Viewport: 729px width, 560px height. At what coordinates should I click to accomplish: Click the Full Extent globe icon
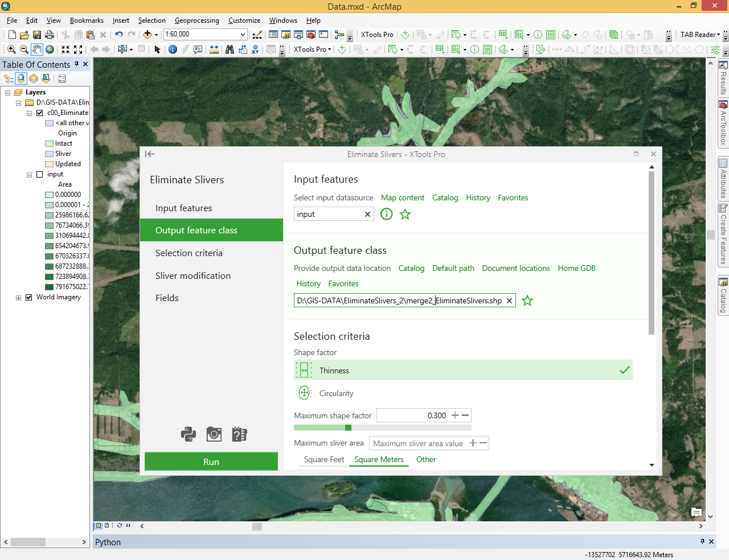pyautogui.click(x=50, y=50)
